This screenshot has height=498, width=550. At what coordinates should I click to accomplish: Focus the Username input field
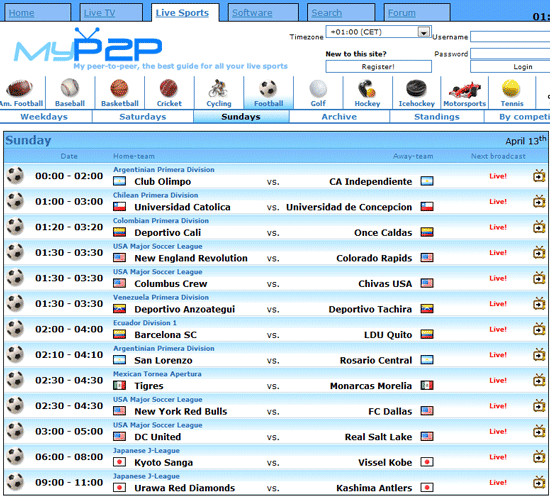(x=510, y=37)
